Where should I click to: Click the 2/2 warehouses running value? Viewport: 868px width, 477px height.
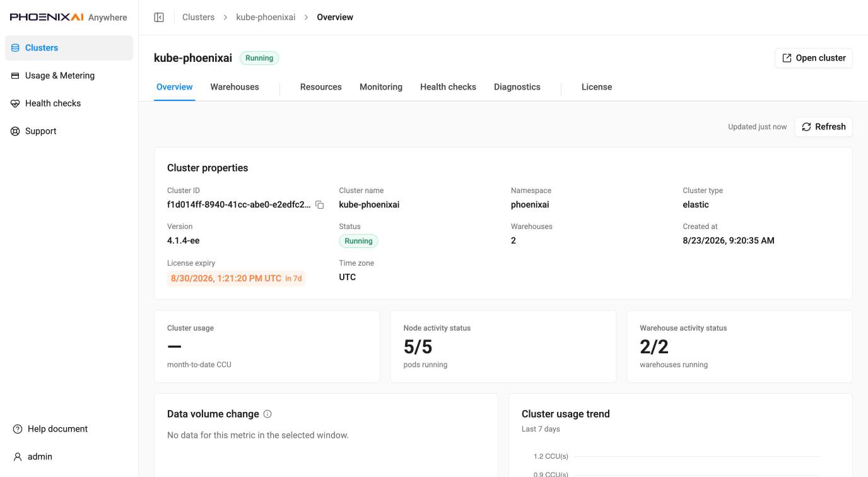coord(654,346)
